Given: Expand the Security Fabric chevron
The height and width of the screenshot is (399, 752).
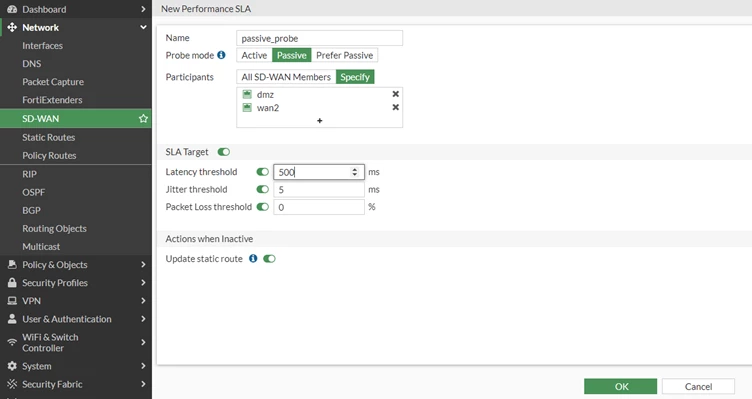Looking at the screenshot, I should (x=143, y=384).
